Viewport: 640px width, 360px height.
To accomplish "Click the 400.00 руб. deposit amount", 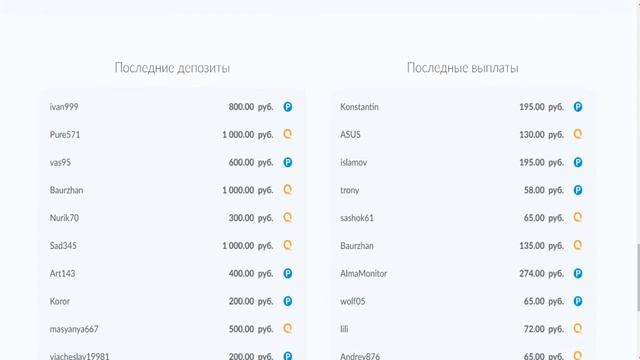I will pos(251,273).
